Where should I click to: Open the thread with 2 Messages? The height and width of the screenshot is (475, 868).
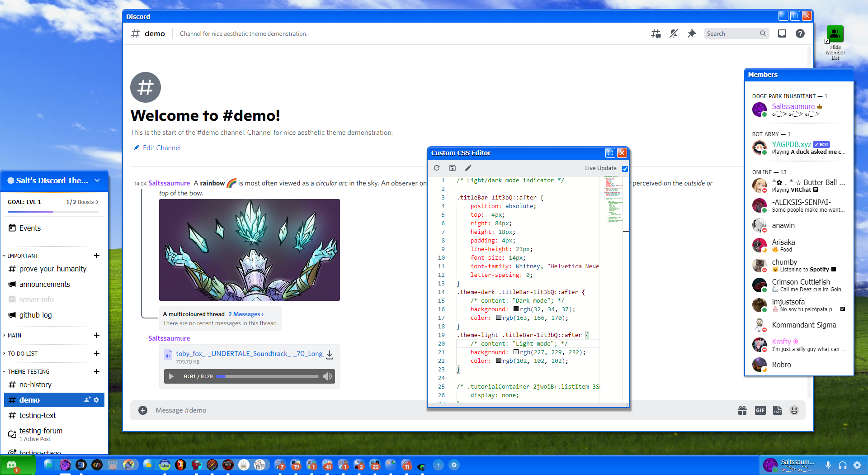245,314
